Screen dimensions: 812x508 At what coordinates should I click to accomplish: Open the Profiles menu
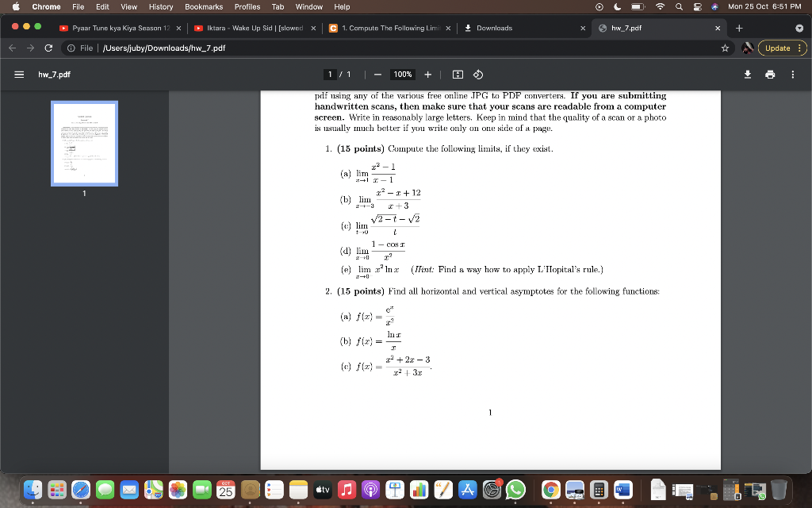point(247,6)
